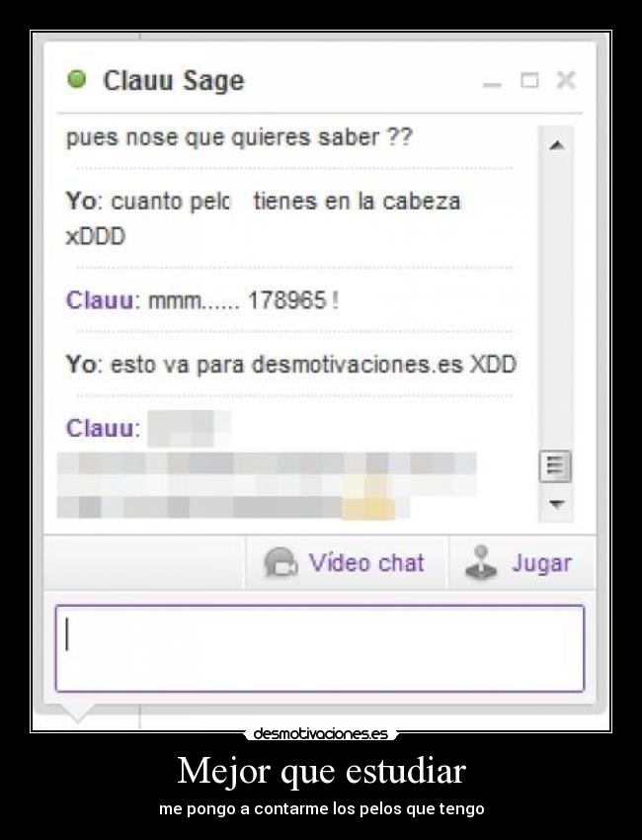Image resolution: width=642 pixels, height=840 pixels.
Task: Click the 'pues nose que quieres saber' message
Action: click(239, 137)
